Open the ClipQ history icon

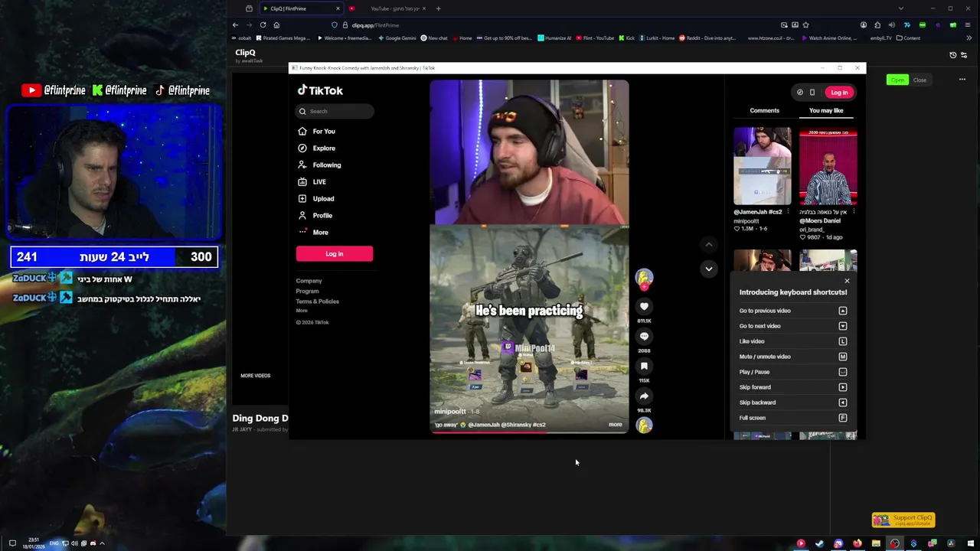(953, 55)
